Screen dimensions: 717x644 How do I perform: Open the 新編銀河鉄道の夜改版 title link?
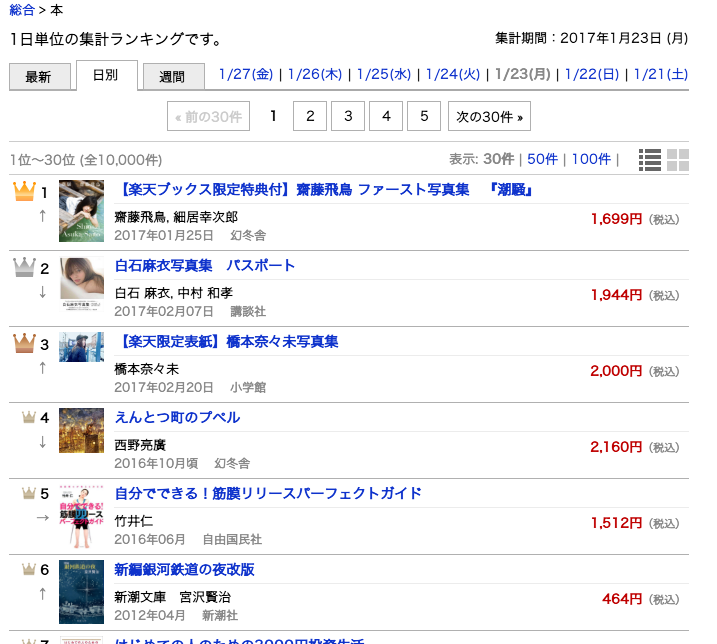click(x=184, y=569)
